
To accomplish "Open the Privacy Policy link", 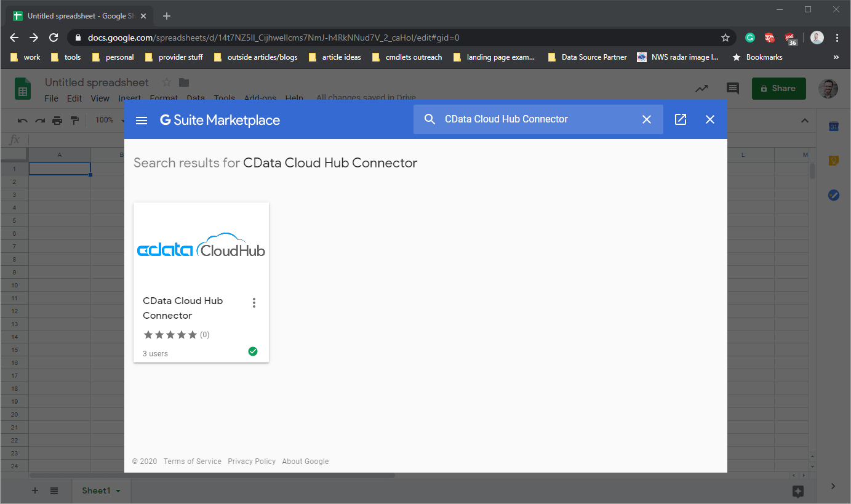I will click(x=251, y=462).
